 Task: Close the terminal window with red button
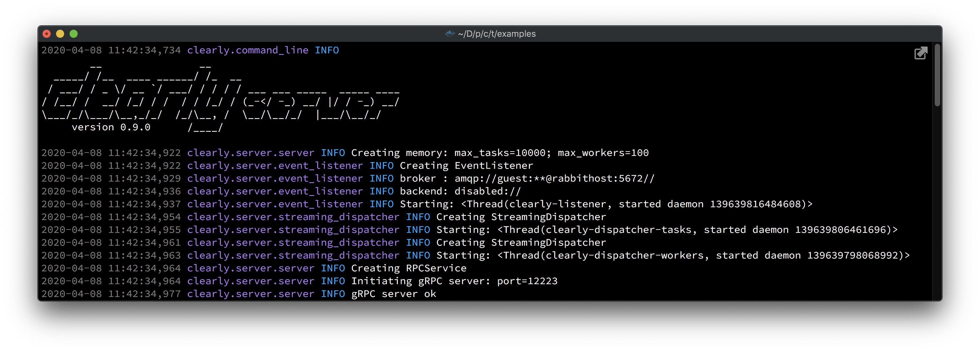click(x=47, y=34)
